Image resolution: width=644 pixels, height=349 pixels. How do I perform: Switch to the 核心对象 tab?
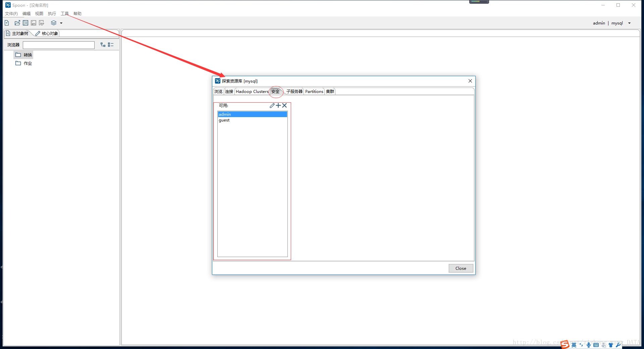(47, 34)
